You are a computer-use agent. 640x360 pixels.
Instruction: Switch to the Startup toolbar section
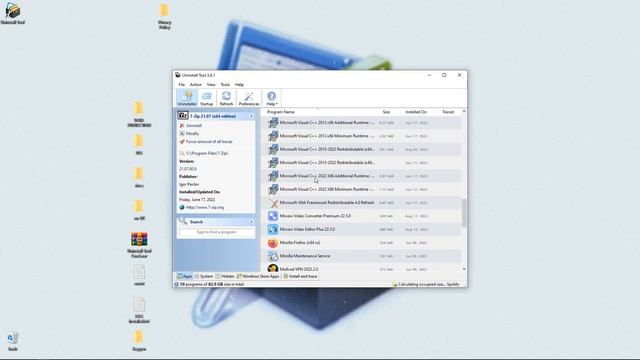click(x=207, y=98)
